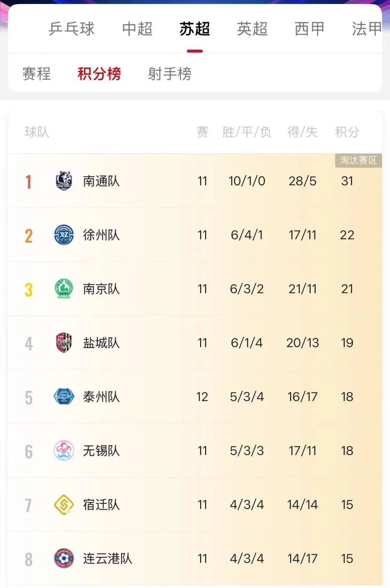Open the 西甲 league tab
390x588 pixels.
point(309,29)
